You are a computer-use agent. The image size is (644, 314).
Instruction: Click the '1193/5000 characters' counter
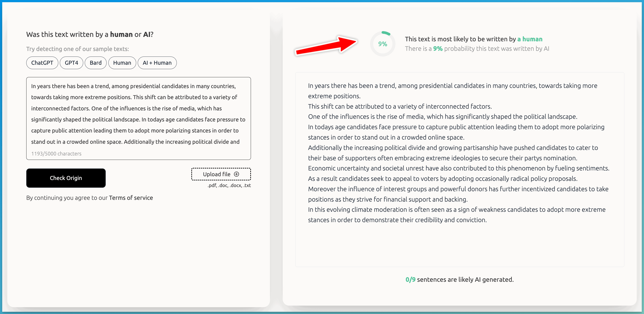pos(56,154)
